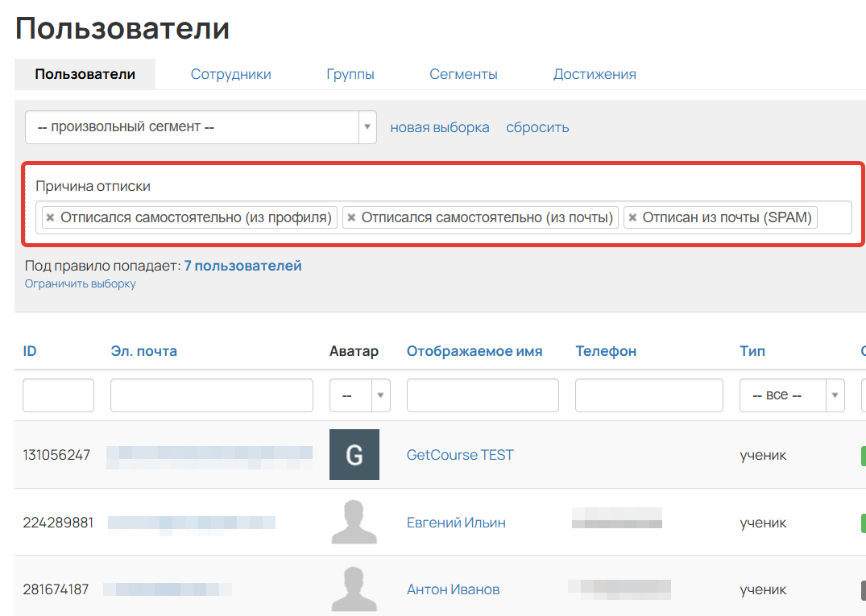Click the Эл. почта search field
The image size is (866, 616).
pyautogui.click(x=211, y=395)
